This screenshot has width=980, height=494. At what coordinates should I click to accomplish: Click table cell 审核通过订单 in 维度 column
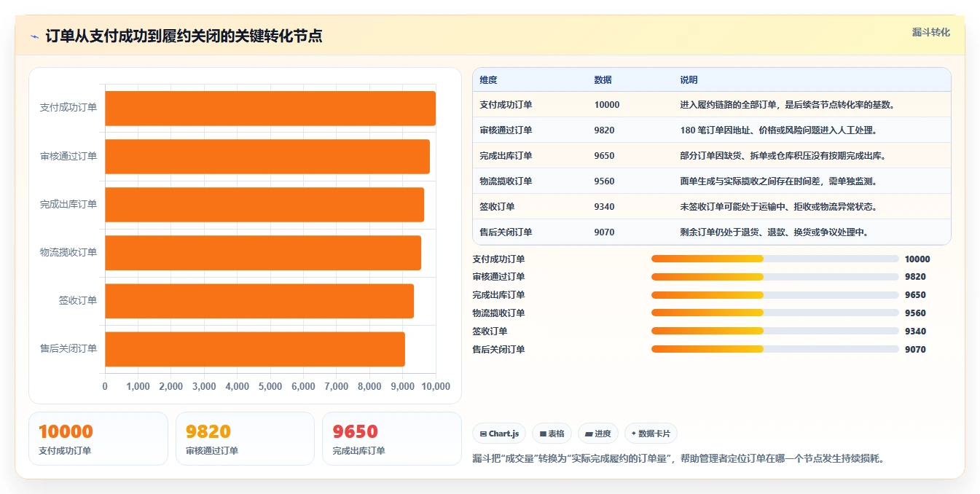pos(506,130)
